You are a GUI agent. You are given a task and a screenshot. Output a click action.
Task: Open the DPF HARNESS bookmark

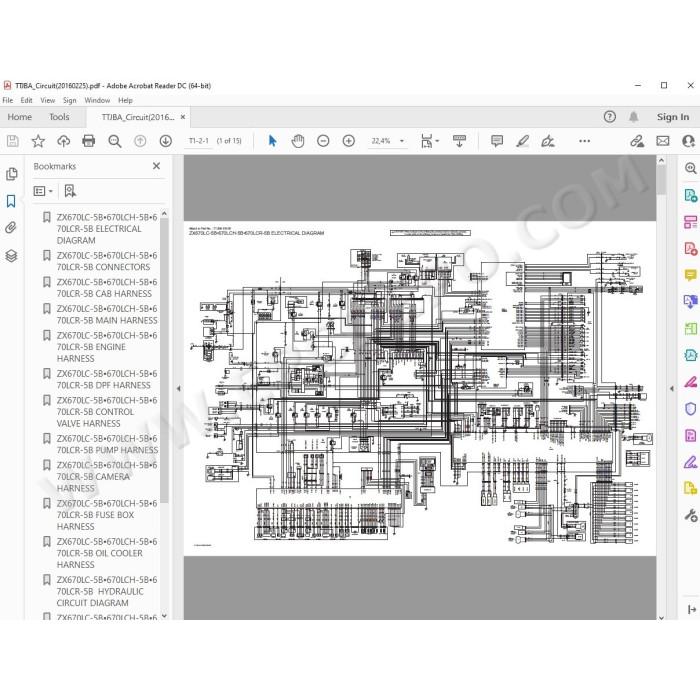107,379
